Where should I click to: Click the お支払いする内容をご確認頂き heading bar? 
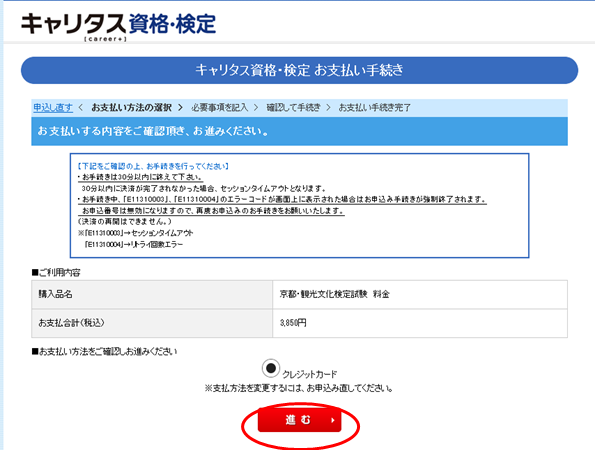coord(300,131)
